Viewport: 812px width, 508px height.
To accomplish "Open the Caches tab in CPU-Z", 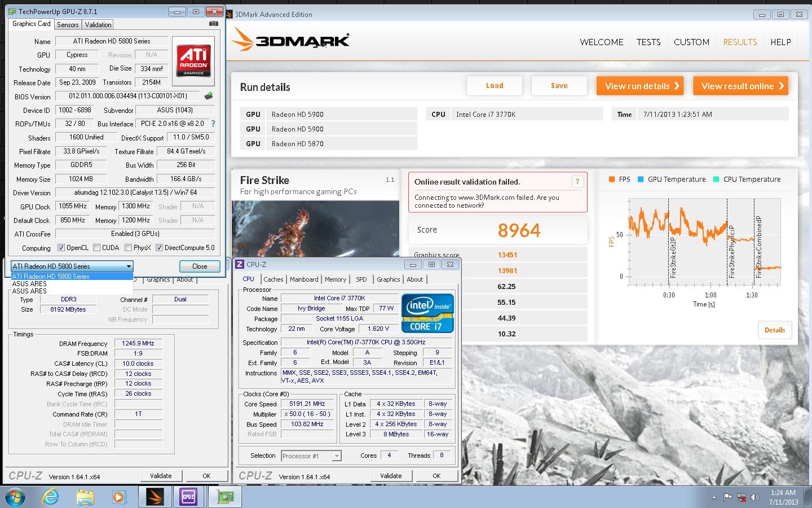I will coord(273,279).
